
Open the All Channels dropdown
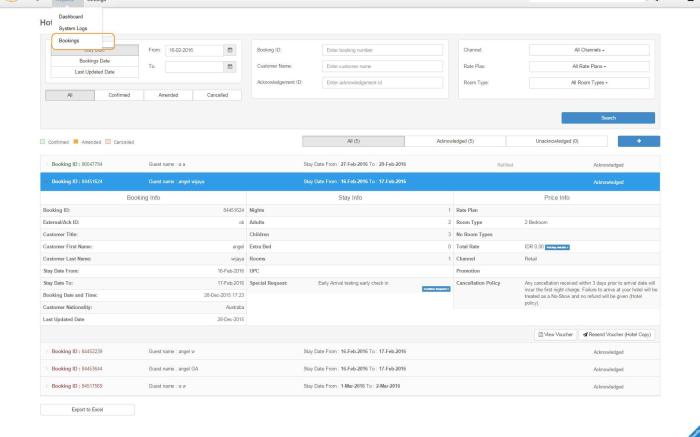click(x=589, y=50)
